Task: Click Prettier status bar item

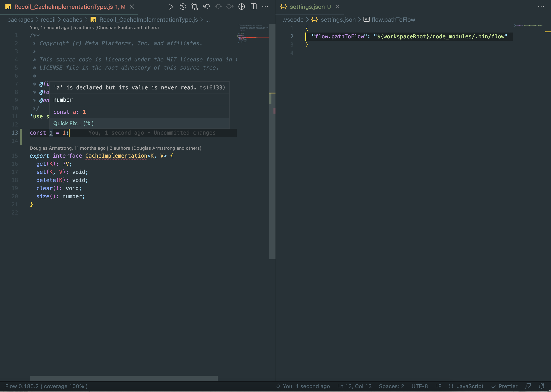Action: coord(508,386)
